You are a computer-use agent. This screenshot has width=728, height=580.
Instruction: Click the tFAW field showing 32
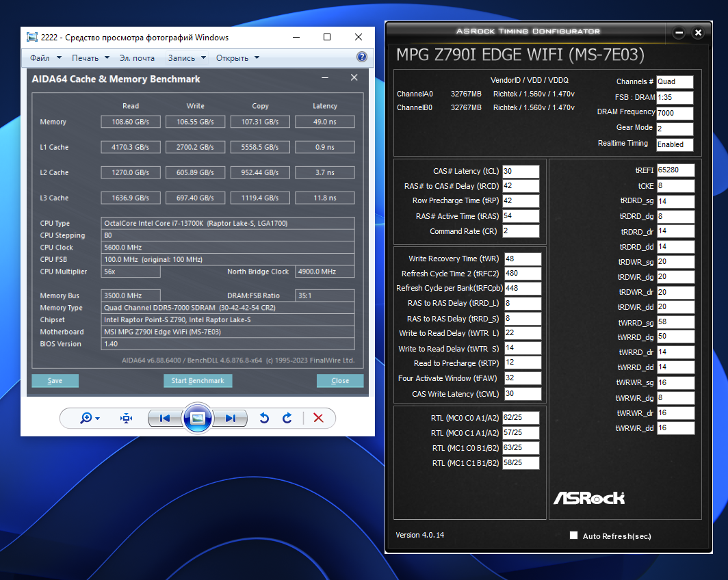click(x=523, y=378)
